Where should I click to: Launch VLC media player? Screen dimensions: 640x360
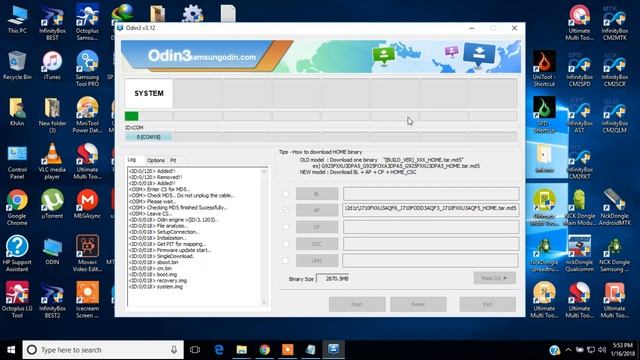52,162
